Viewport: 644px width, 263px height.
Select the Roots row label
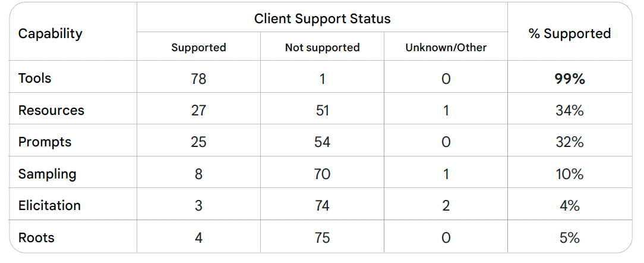[x=36, y=237]
